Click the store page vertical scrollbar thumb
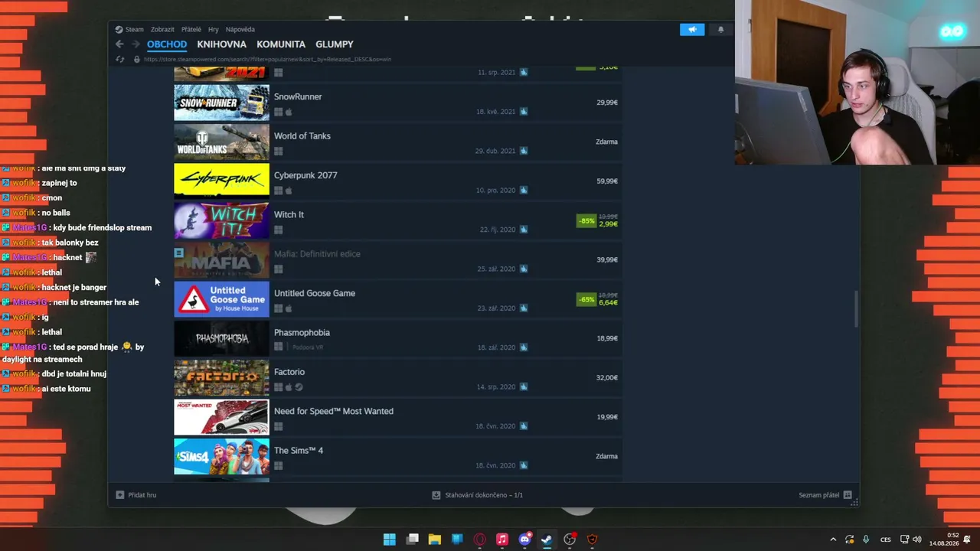This screenshot has height=551, width=980. pos(855,308)
